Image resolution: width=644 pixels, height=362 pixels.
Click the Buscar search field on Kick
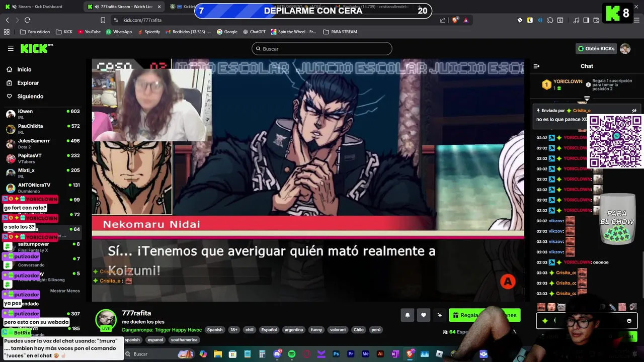[x=322, y=49]
